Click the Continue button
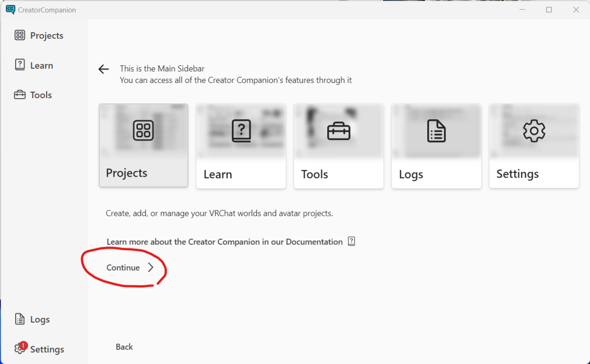The image size is (590, 364). coord(130,267)
